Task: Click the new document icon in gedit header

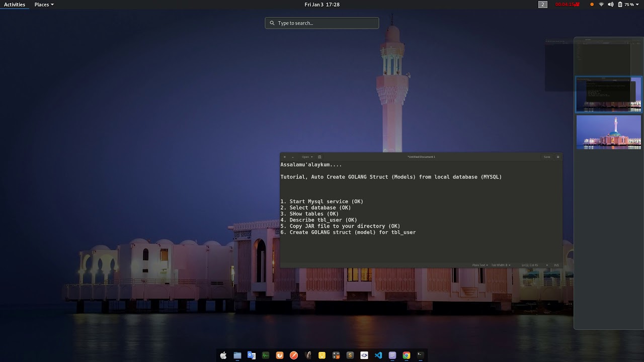Action: 319,157
